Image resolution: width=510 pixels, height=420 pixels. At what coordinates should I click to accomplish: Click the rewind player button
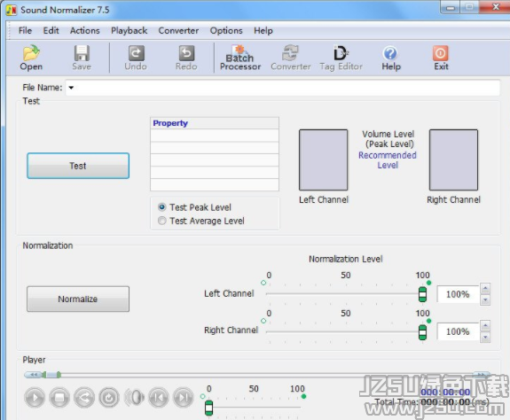point(84,398)
